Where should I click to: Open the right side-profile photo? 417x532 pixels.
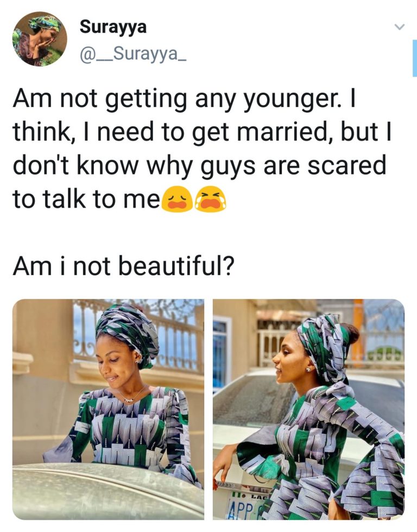308,409
